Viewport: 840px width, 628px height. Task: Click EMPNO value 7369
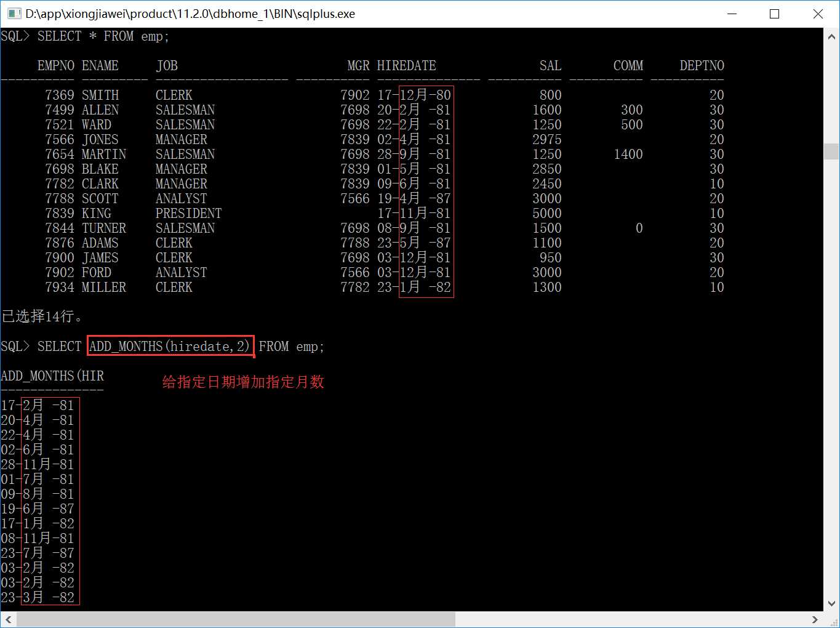point(60,95)
